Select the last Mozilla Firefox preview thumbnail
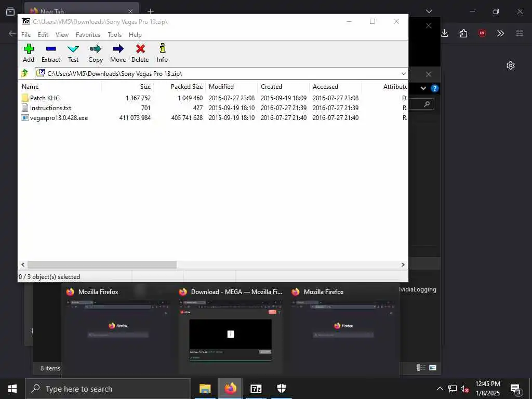 (x=343, y=330)
